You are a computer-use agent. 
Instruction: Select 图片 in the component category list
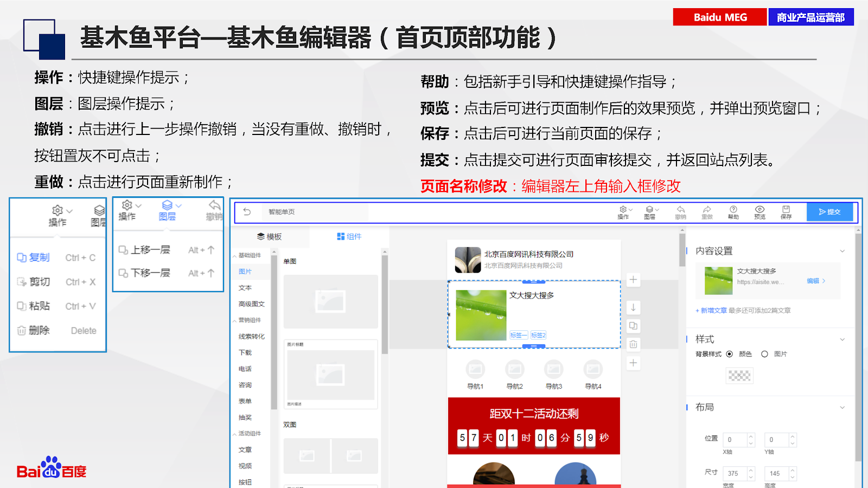click(x=245, y=272)
